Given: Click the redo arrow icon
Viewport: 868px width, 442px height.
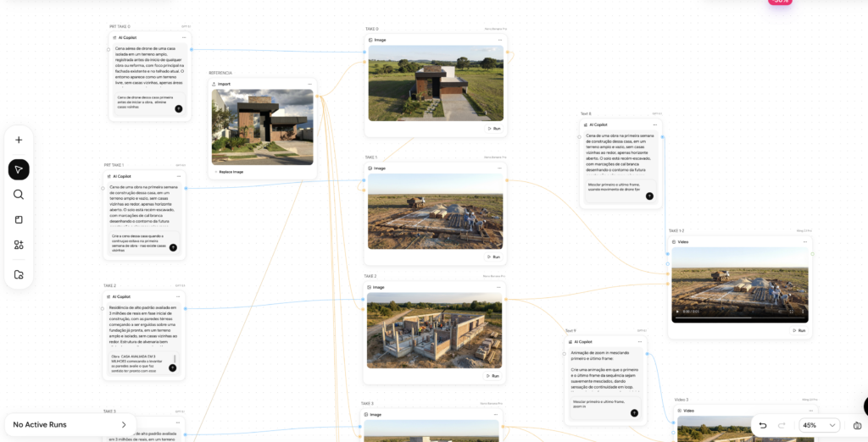Looking at the screenshot, I should tap(782, 425).
